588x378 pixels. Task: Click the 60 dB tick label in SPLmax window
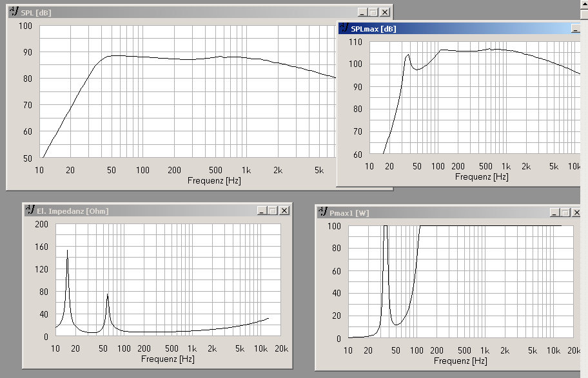point(358,155)
